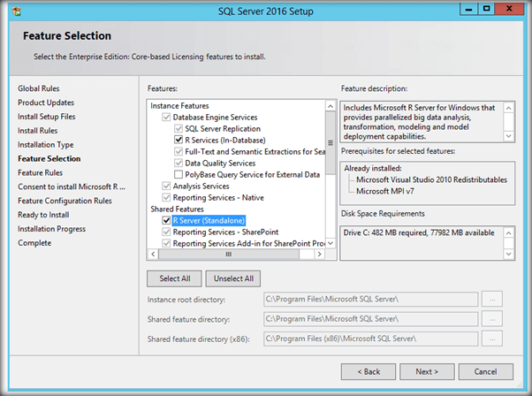Toggle Reporting Services Add-in for SharePoint checkbox
Viewport: 532px width, 396px height.
166,243
